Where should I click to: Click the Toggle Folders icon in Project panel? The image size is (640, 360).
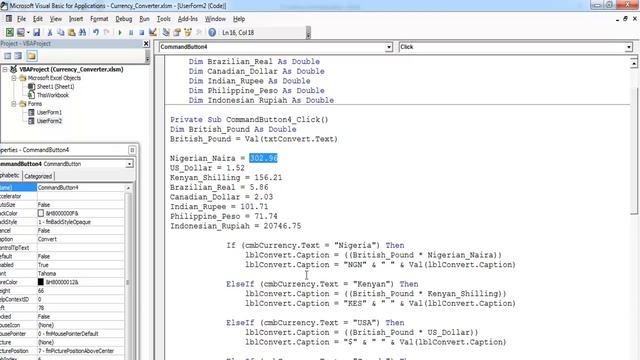click(x=31, y=56)
